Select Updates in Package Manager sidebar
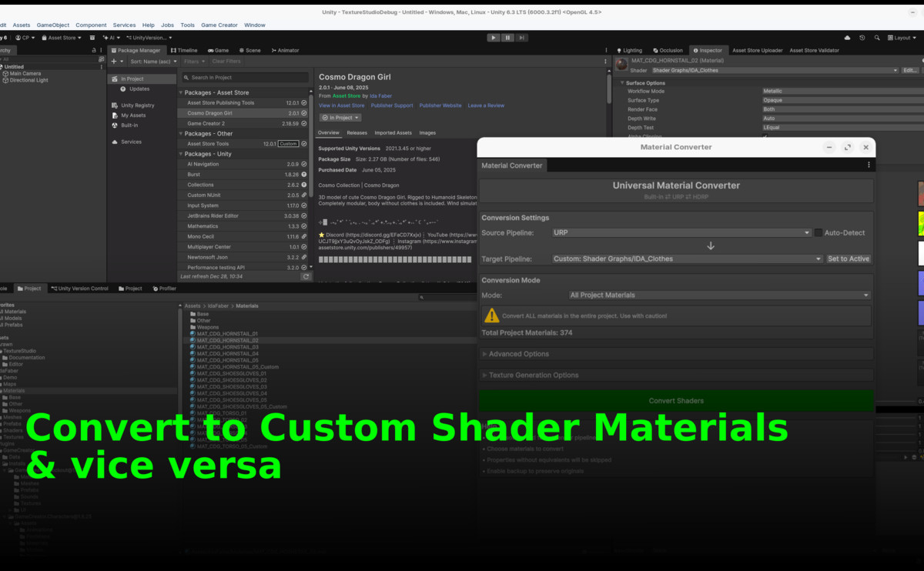The height and width of the screenshot is (571, 924). click(x=139, y=88)
